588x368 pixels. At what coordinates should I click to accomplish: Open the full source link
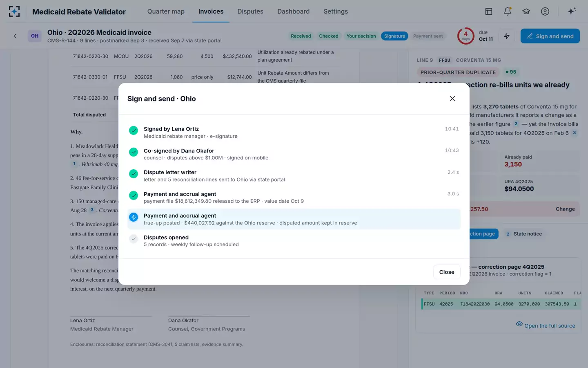click(x=550, y=326)
